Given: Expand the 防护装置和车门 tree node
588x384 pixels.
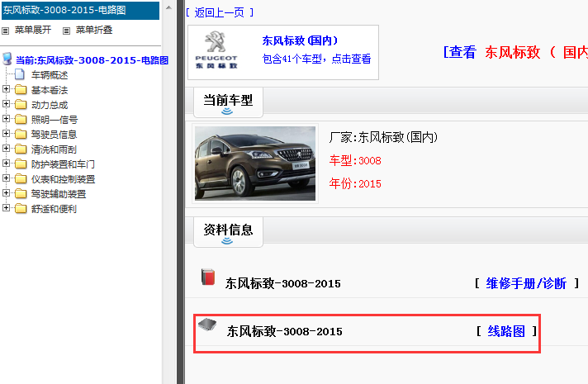Looking at the screenshot, I should pyautogui.click(x=6, y=164).
